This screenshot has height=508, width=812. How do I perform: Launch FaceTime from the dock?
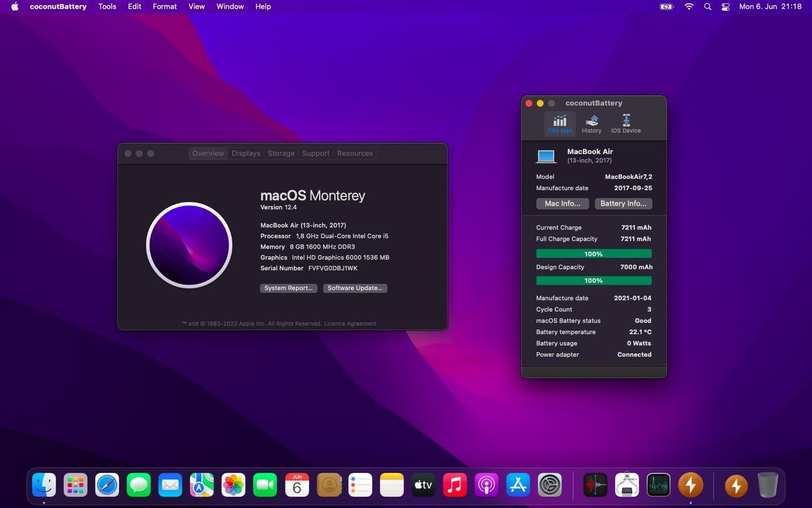(x=265, y=485)
